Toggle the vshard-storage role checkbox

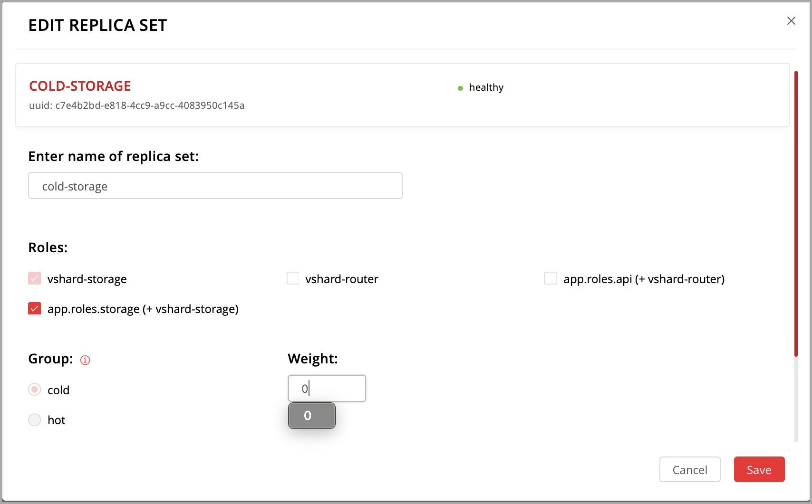point(35,278)
